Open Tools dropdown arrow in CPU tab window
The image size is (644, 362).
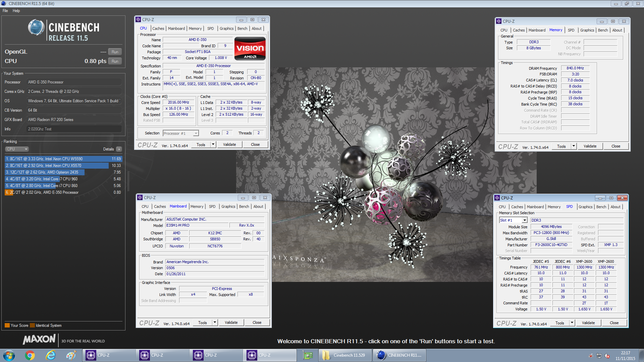tap(213, 144)
